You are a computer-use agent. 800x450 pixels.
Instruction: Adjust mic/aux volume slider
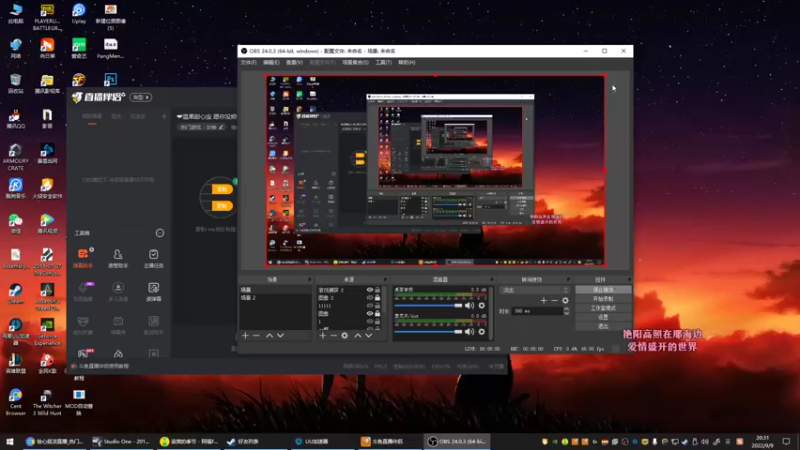pyautogui.click(x=429, y=332)
